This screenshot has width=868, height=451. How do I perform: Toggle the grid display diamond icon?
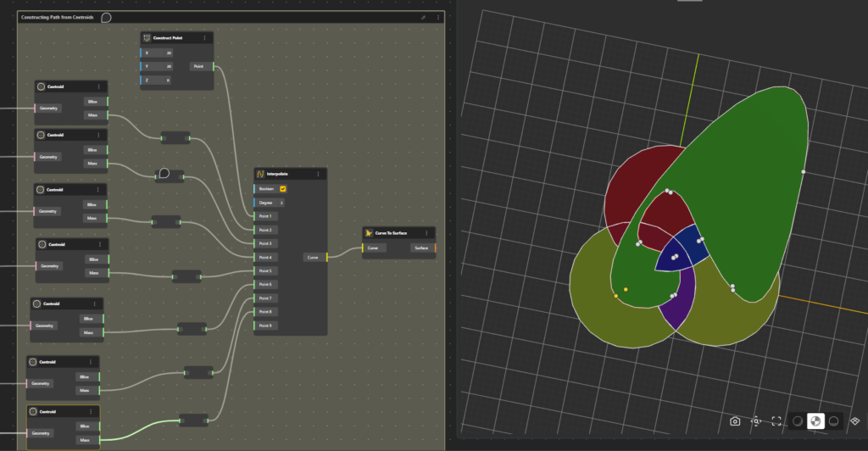[x=854, y=421]
